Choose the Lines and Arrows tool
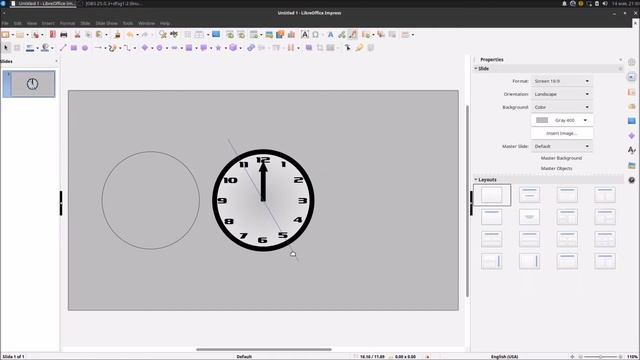Viewport: 640px width, 360px height. [98, 48]
